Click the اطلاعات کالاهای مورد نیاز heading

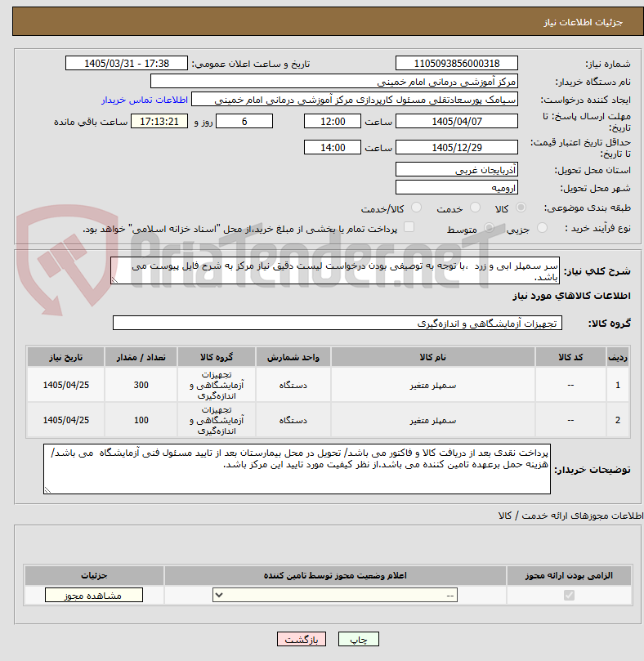(x=571, y=296)
